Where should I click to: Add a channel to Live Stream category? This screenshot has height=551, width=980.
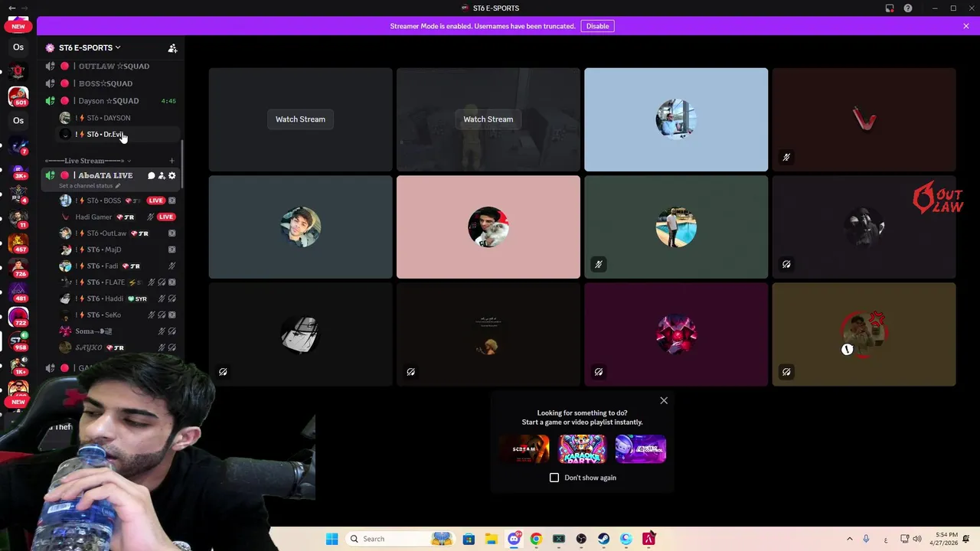171,161
